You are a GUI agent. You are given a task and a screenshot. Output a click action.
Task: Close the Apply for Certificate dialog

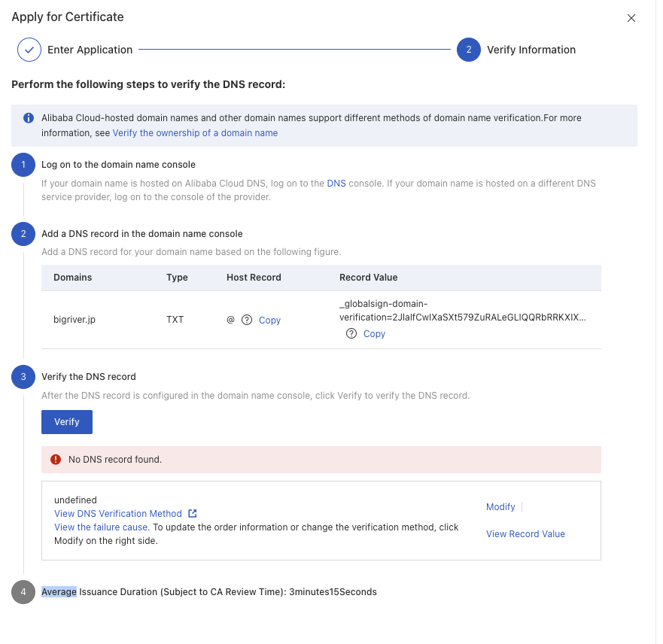pyautogui.click(x=631, y=18)
